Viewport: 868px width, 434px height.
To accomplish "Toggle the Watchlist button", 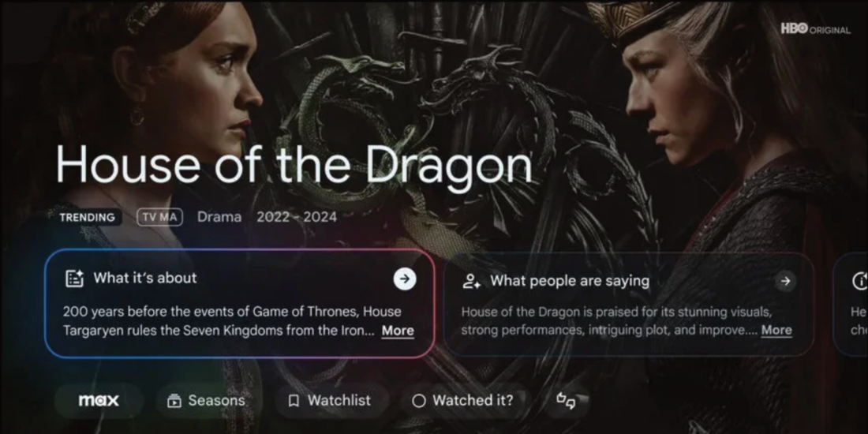I will [x=331, y=400].
